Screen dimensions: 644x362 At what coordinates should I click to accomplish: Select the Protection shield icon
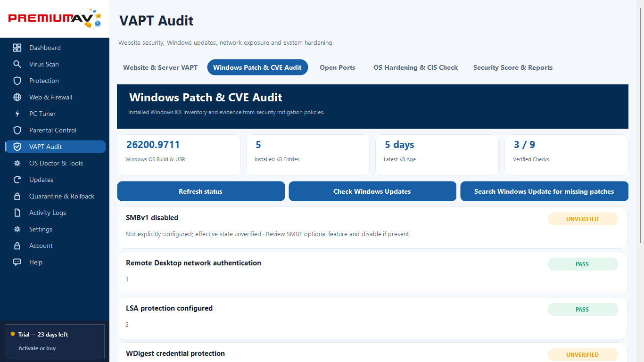pos(17,81)
